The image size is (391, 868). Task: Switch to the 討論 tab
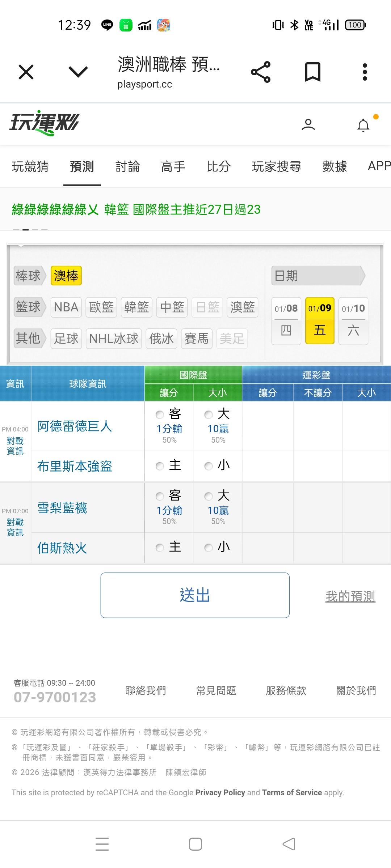[x=127, y=167]
